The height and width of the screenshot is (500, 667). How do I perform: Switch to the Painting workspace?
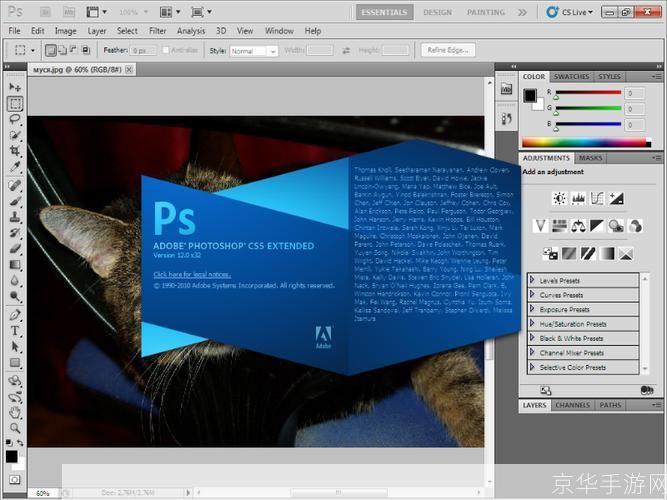tap(486, 12)
